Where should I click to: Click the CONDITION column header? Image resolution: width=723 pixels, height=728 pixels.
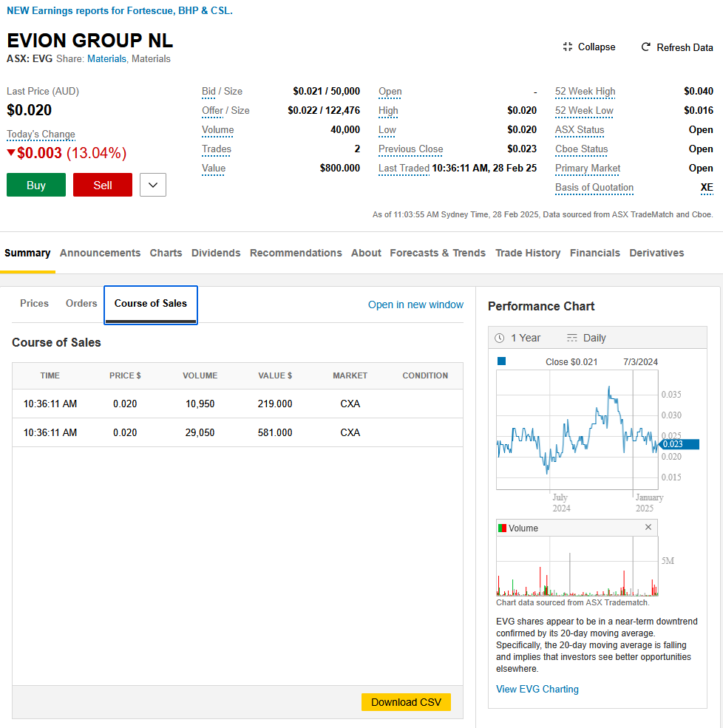pyautogui.click(x=425, y=375)
